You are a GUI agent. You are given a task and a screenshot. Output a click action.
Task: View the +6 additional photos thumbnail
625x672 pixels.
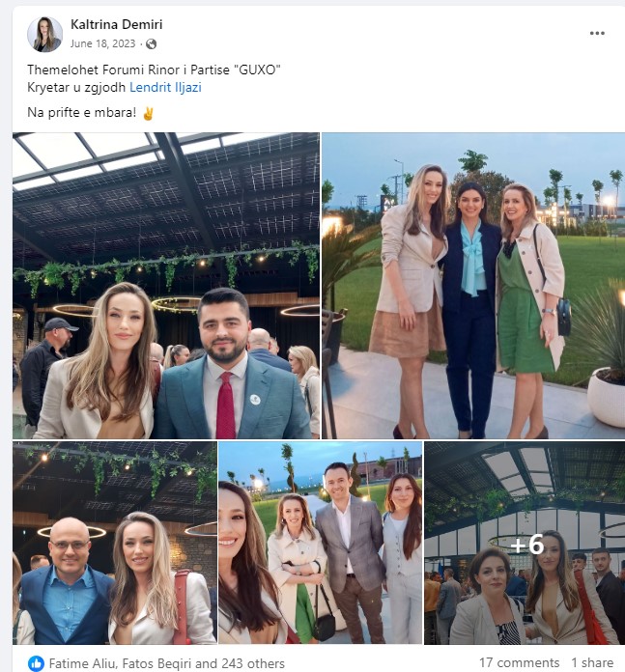[x=525, y=543]
